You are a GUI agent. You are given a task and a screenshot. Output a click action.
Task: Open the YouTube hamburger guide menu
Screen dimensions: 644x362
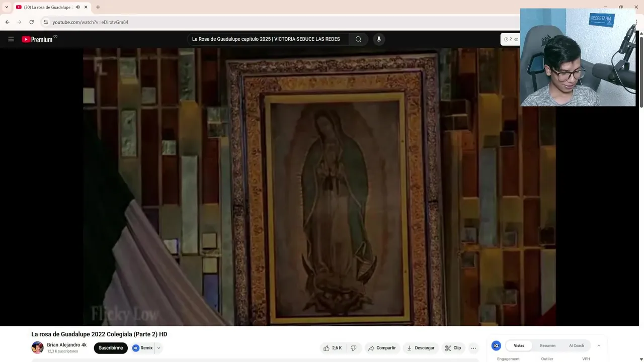point(11,39)
